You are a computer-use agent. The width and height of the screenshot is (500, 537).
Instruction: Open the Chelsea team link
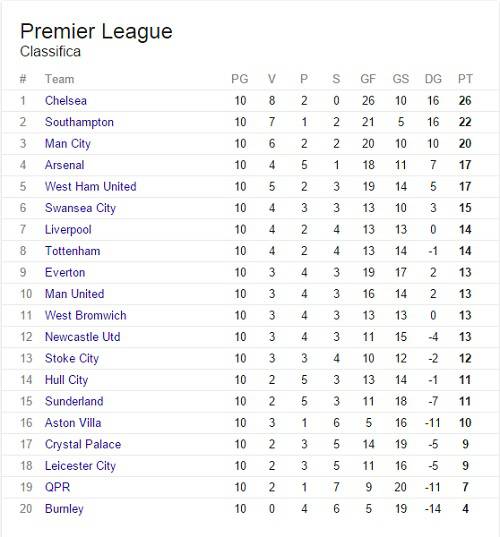pyautogui.click(x=66, y=101)
